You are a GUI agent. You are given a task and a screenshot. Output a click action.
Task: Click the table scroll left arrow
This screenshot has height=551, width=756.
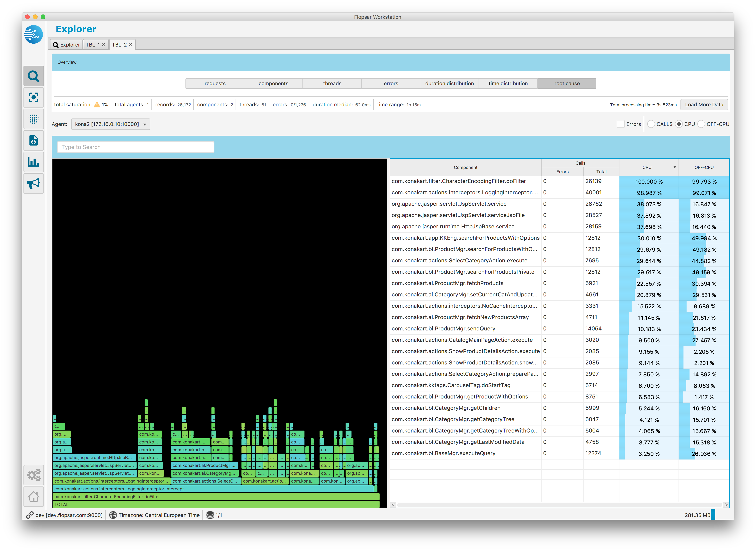tap(393, 505)
